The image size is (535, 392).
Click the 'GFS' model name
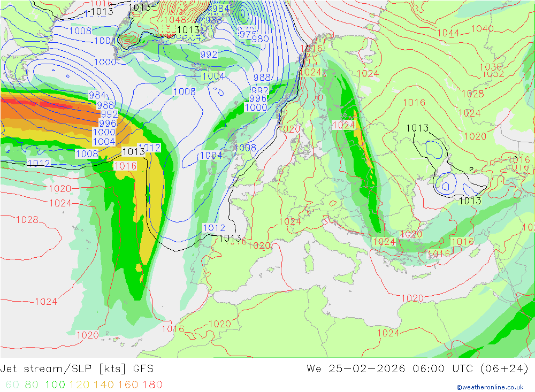(143, 369)
